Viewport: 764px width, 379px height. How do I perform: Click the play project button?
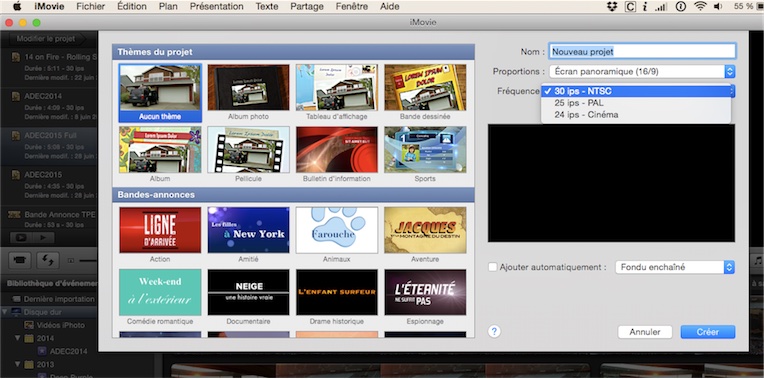43,238
